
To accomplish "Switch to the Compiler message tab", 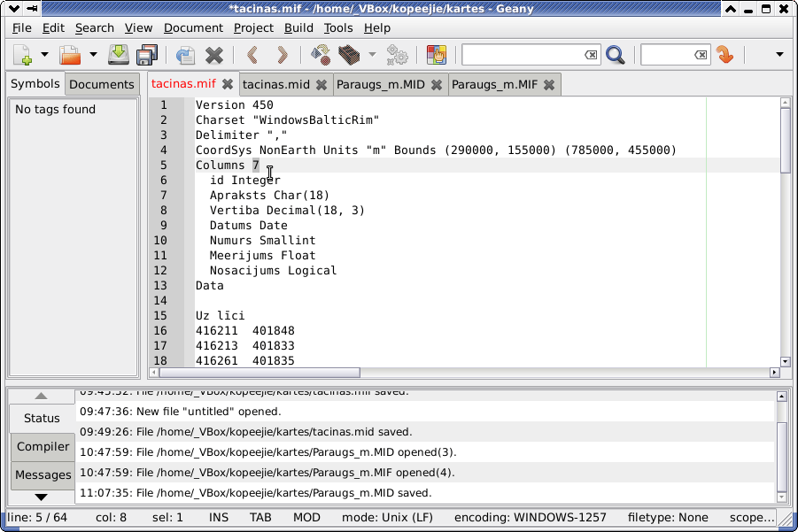I will tap(43, 446).
